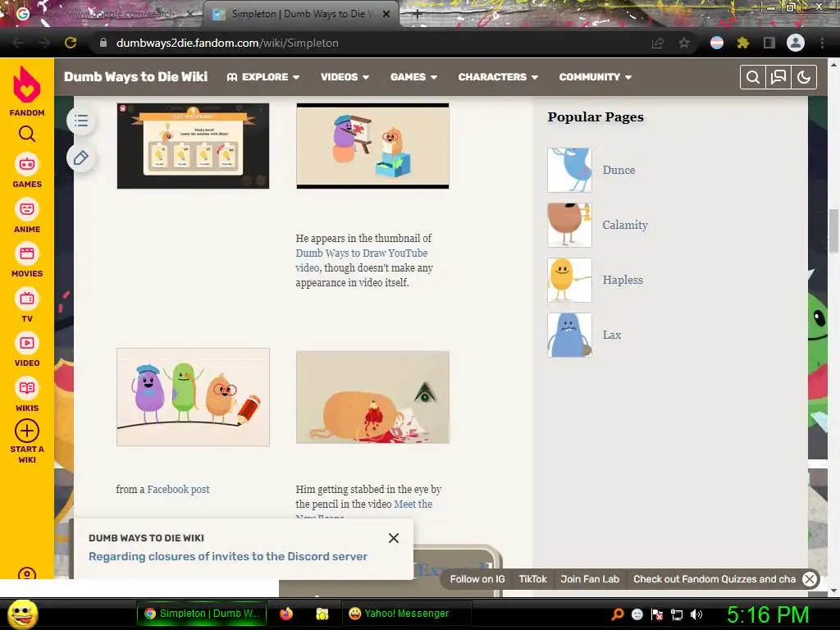The width and height of the screenshot is (840, 630).
Task: Click the striped flag extension icon
Action: [717, 43]
